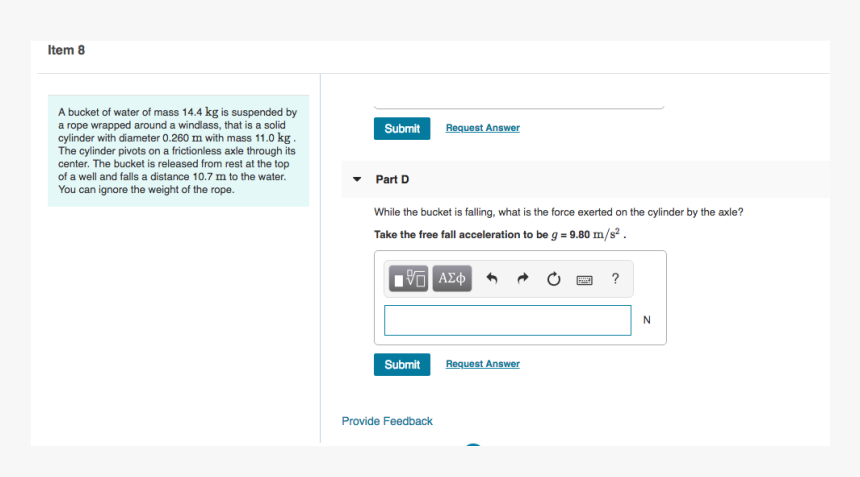
Task: Submit the Part D answer
Action: coord(402,365)
